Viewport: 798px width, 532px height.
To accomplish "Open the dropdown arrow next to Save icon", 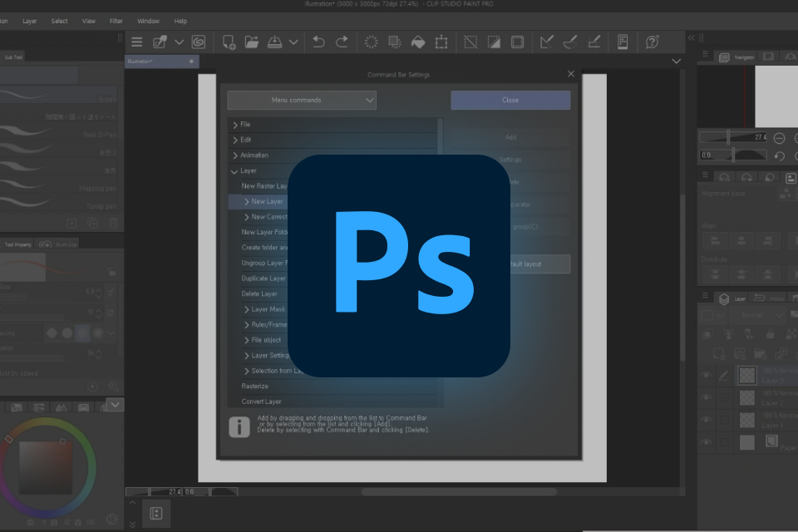I will 293,42.
